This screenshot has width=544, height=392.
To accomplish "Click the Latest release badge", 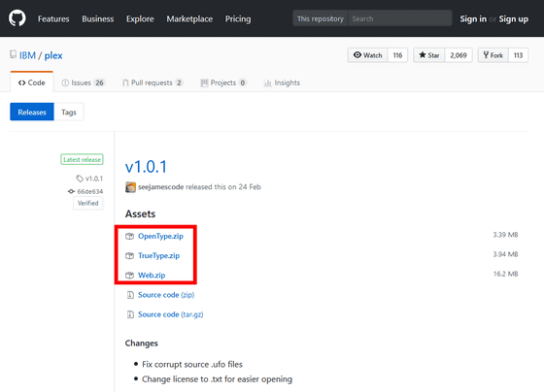I will 82,159.
